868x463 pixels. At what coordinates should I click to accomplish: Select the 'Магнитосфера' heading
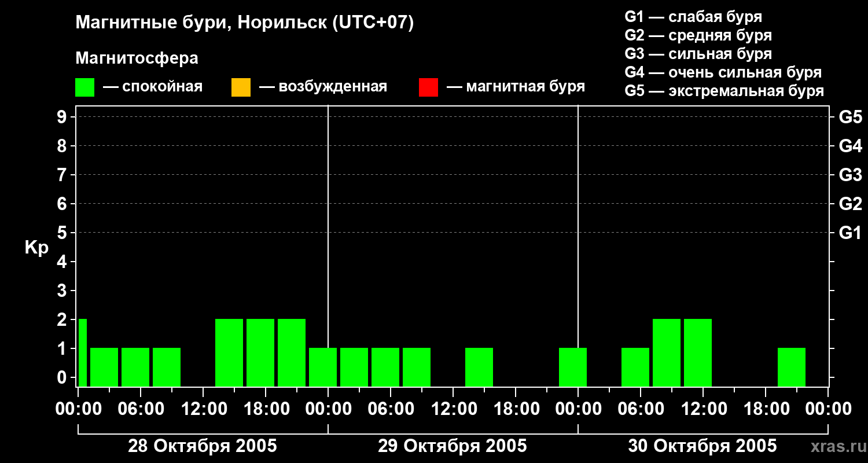click(x=137, y=58)
